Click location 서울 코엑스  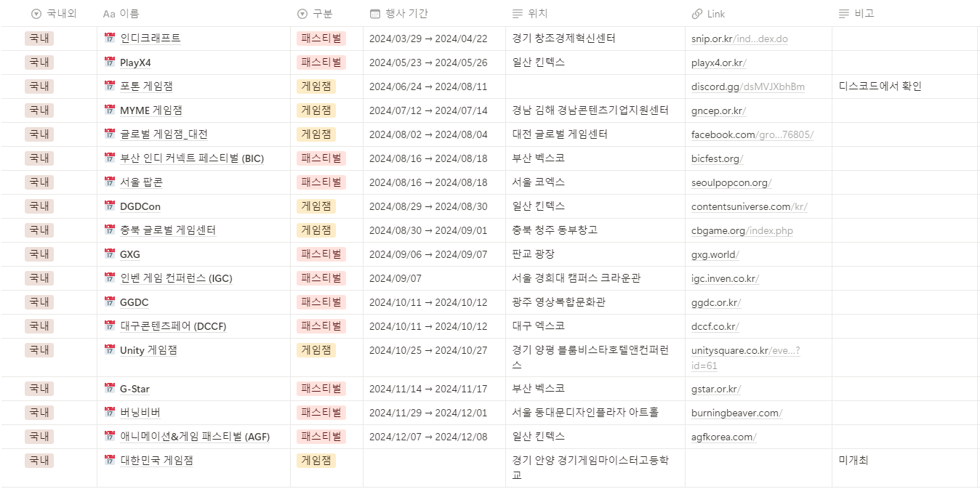click(539, 182)
